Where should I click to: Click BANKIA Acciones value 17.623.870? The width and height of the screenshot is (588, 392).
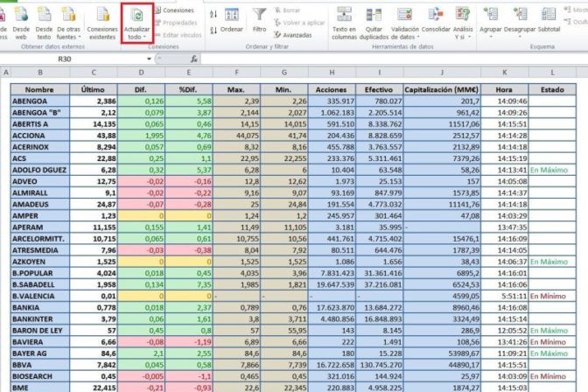(x=332, y=308)
